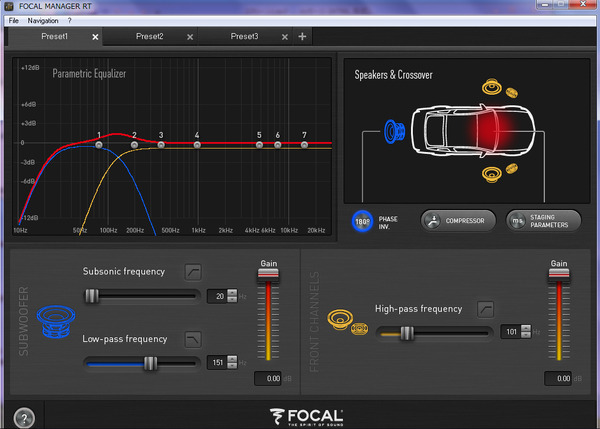
Task: Open the ? help menu
Action: pyautogui.click(x=69, y=21)
